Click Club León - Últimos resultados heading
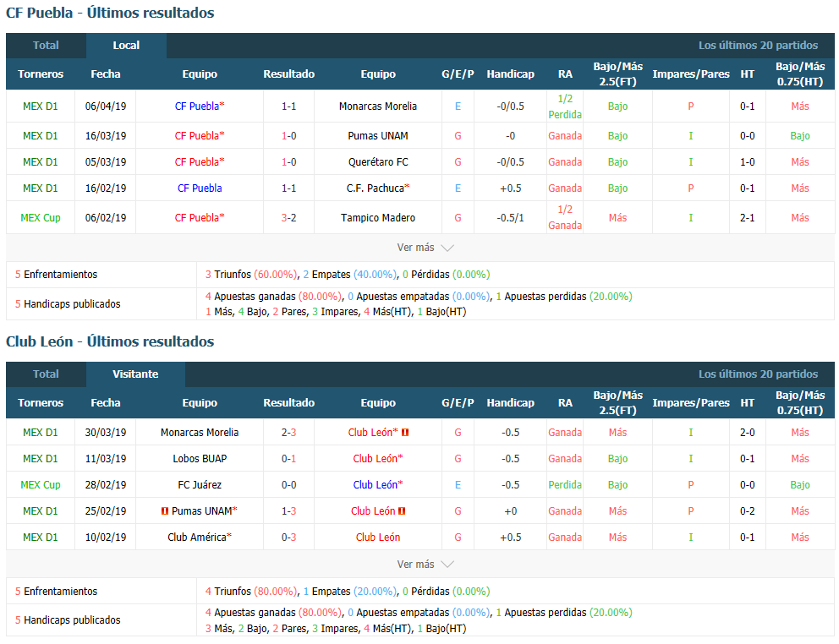The image size is (839, 644). coord(110,341)
